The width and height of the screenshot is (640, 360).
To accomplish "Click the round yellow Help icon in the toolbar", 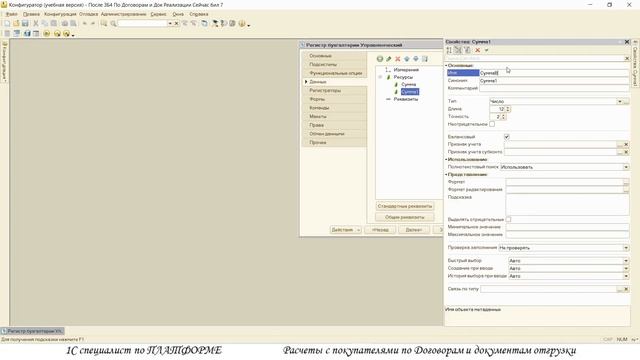I will tap(242, 24).
